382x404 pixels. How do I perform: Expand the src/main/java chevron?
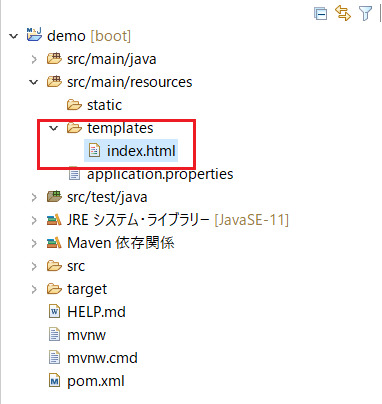click(x=34, y=59)
